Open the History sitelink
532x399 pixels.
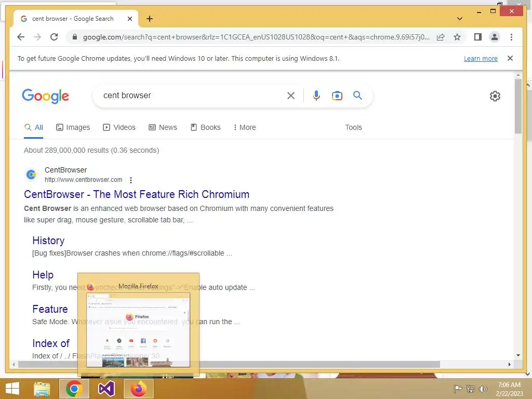coord(48,241)
